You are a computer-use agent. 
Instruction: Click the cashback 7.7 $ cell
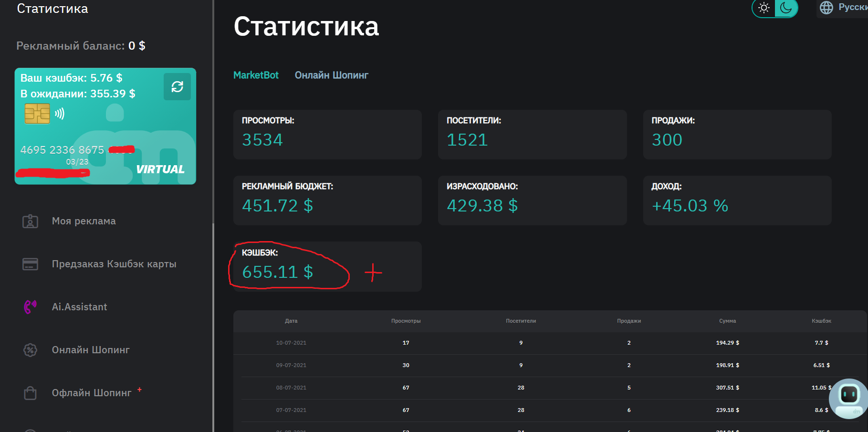pyautogui.click(x=822, y=343)
